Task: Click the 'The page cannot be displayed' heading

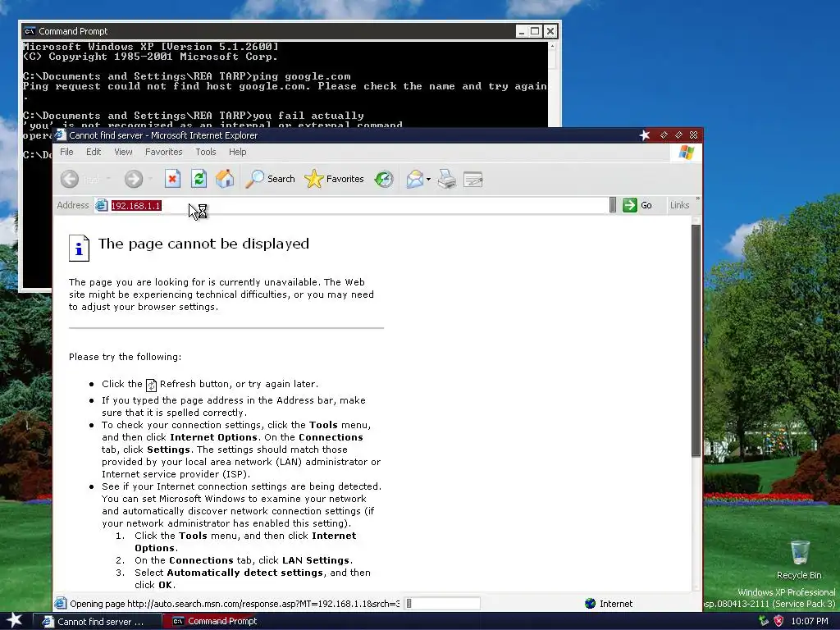Action: pyautogui.click(x=203, y=244)
